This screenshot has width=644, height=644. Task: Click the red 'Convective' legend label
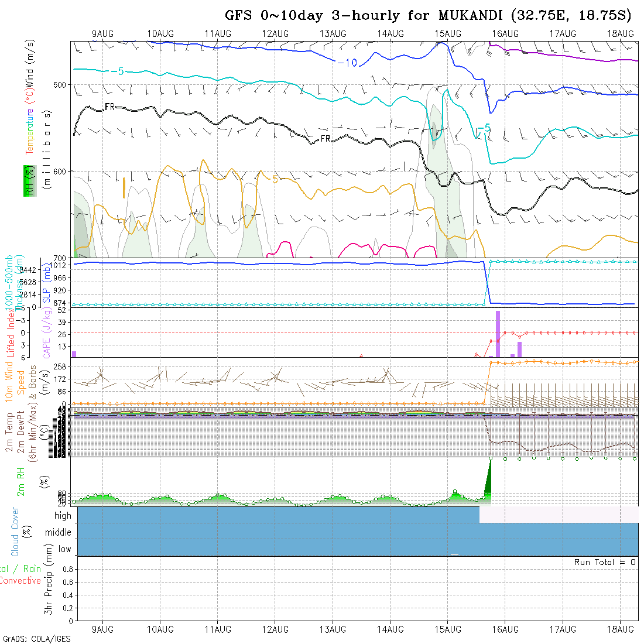pyautogui.click(x=20, y=581)
